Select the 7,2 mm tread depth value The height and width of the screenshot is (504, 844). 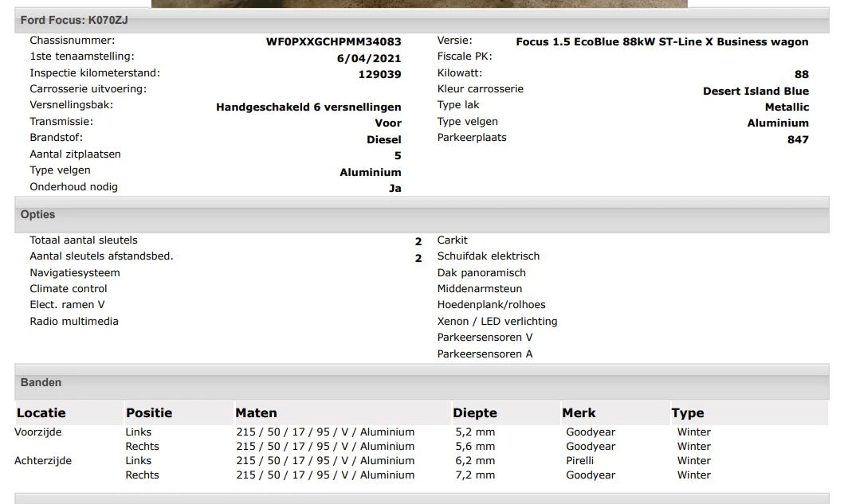(x=473, y=475)
